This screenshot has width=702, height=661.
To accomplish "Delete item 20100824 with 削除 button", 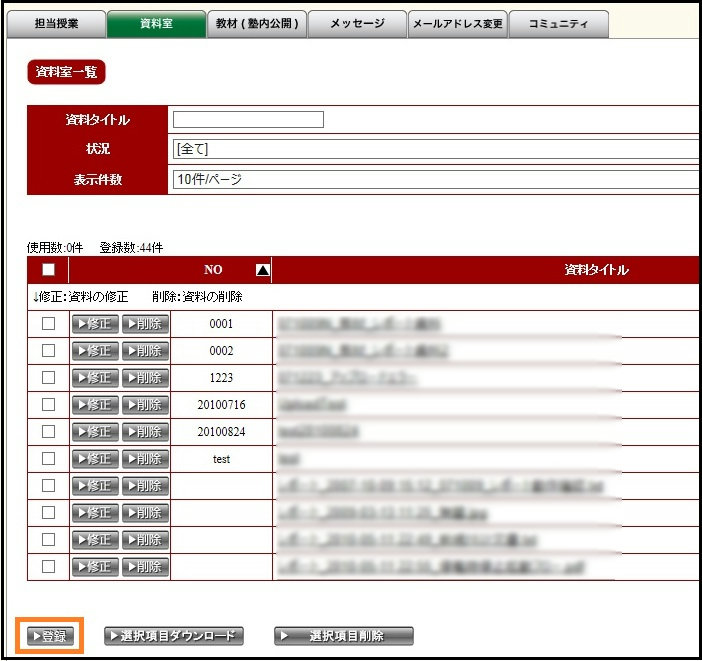I will pyautogui.click(x=146, y=432).
